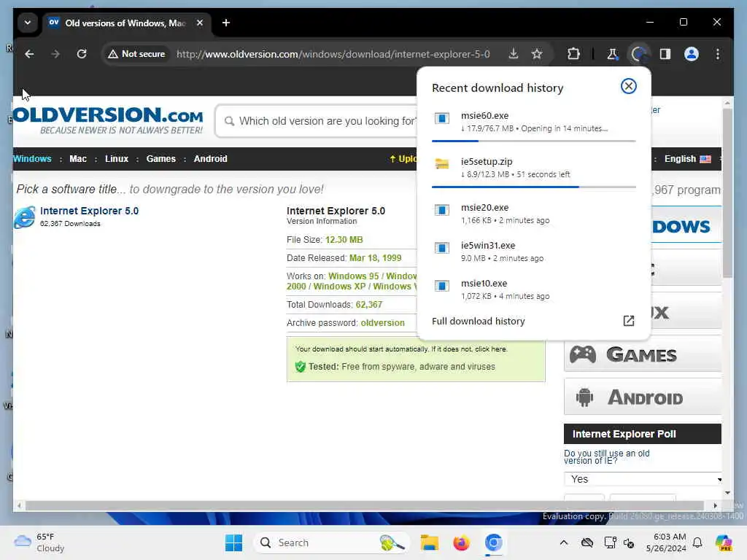Click the page horizontal scrollbar

(365, 505)
